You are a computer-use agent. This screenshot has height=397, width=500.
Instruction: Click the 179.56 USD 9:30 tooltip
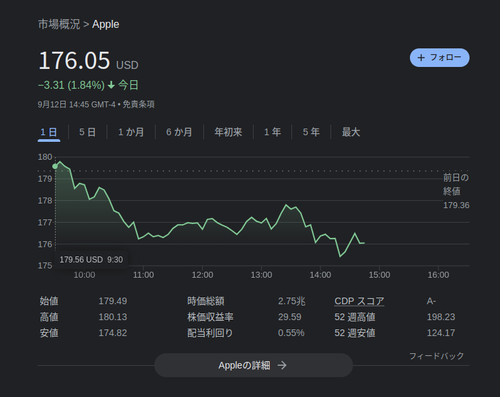[91, 259]
